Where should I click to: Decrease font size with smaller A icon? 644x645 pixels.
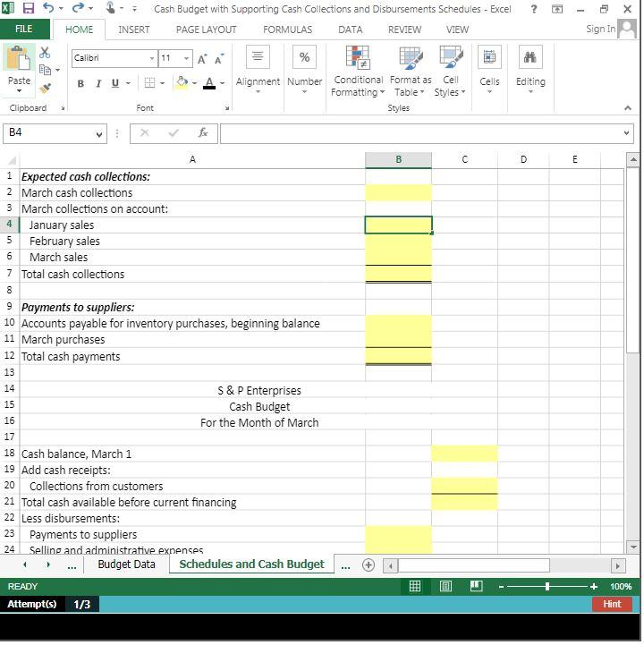(219, 59)
